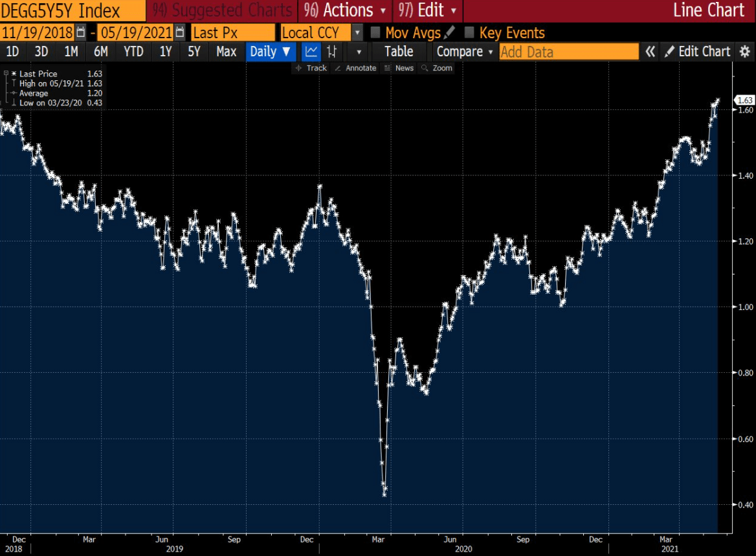
Task: Select the 1D time range
Action: click(x=12, y=51)
